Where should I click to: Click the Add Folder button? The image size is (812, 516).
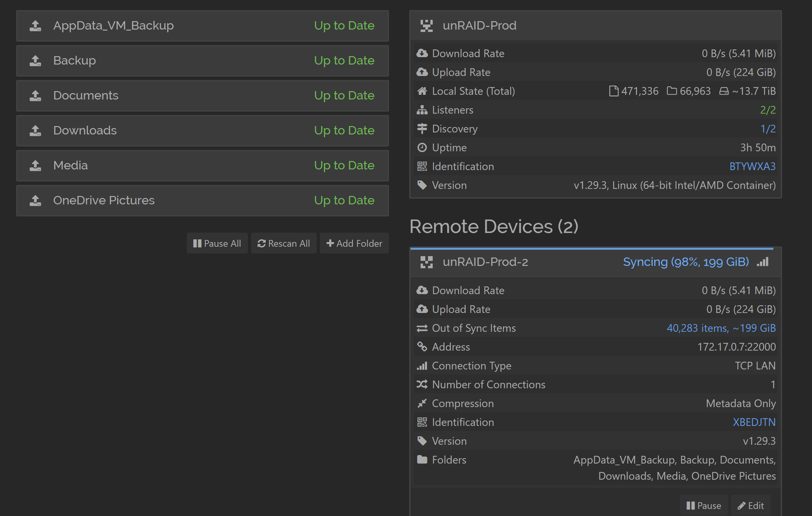[354, 243]
